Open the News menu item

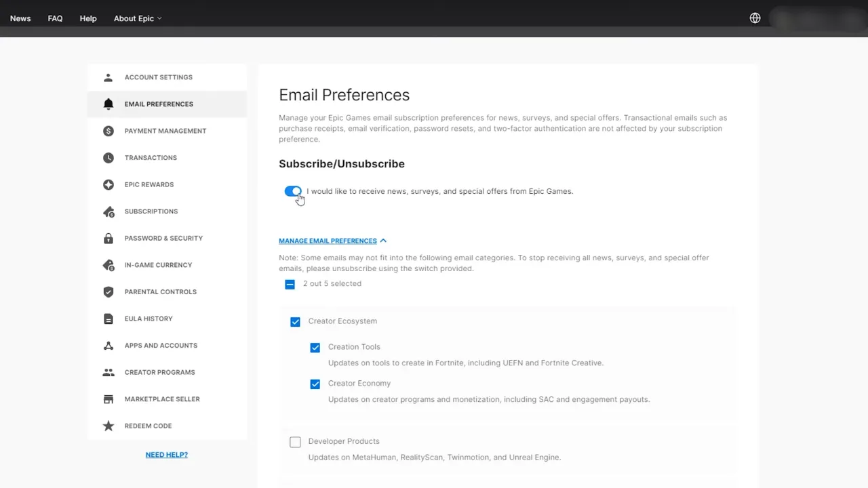coord(20,18)
